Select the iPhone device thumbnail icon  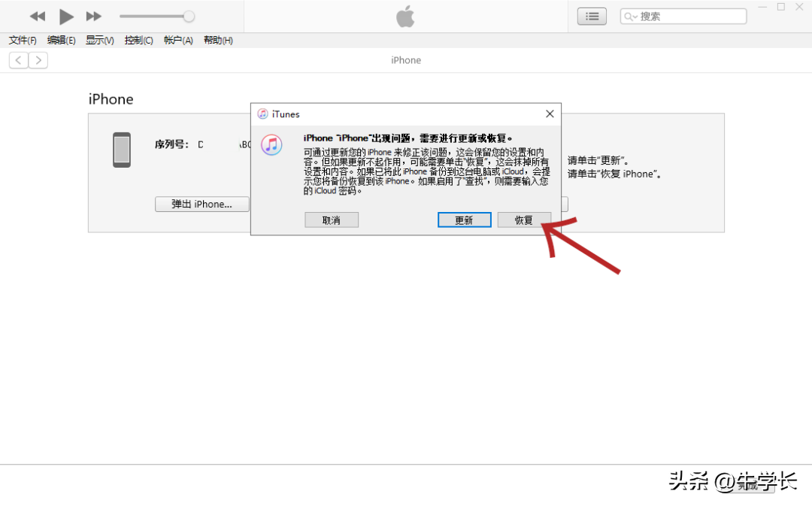point(121,150)
